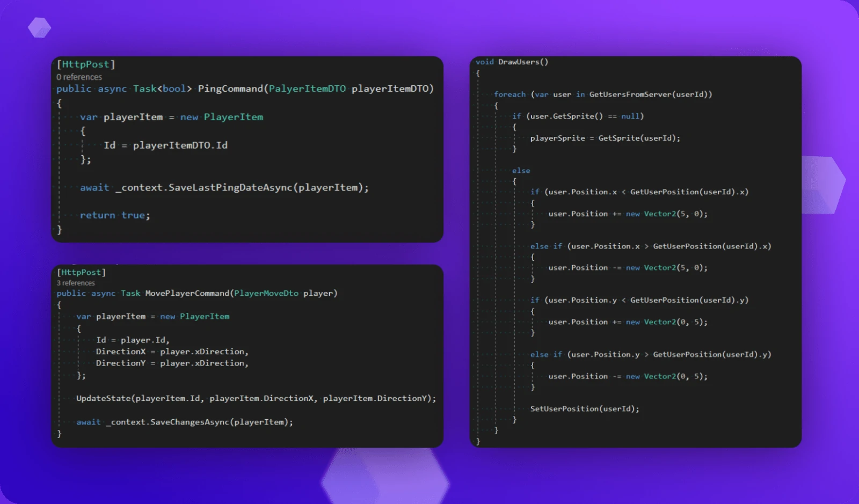
Task: Click "if (user.Position.y < GetUserPosition(userId).y)"
Action: click(x=639, y=300)
